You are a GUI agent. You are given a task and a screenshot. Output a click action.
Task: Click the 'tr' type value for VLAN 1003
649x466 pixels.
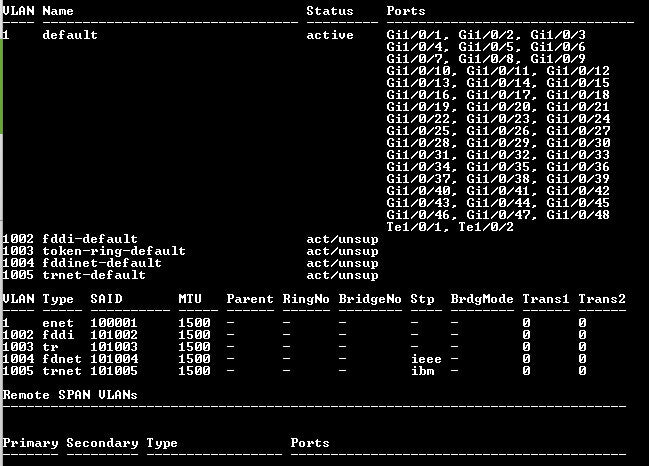coord(50,347)
